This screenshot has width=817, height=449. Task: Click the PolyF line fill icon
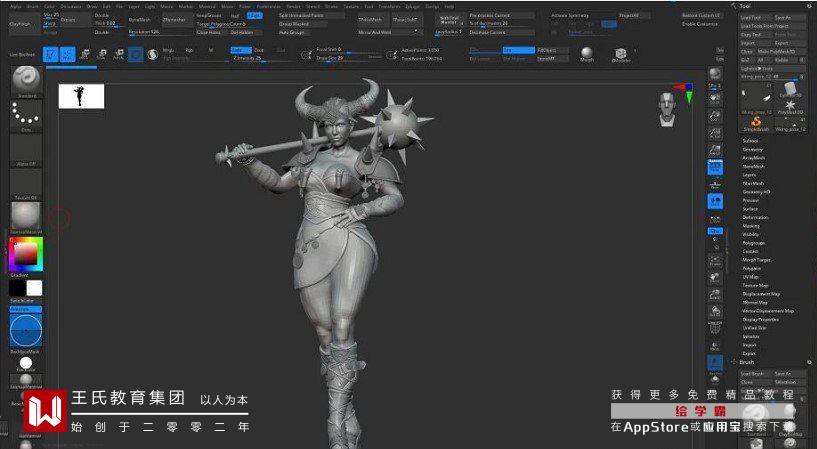point(715,328)
